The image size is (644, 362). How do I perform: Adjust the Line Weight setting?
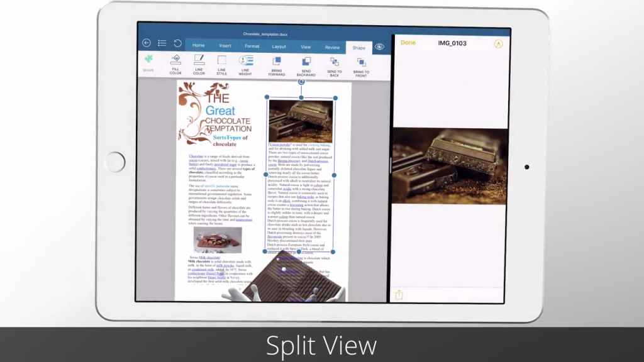[246, 65]
